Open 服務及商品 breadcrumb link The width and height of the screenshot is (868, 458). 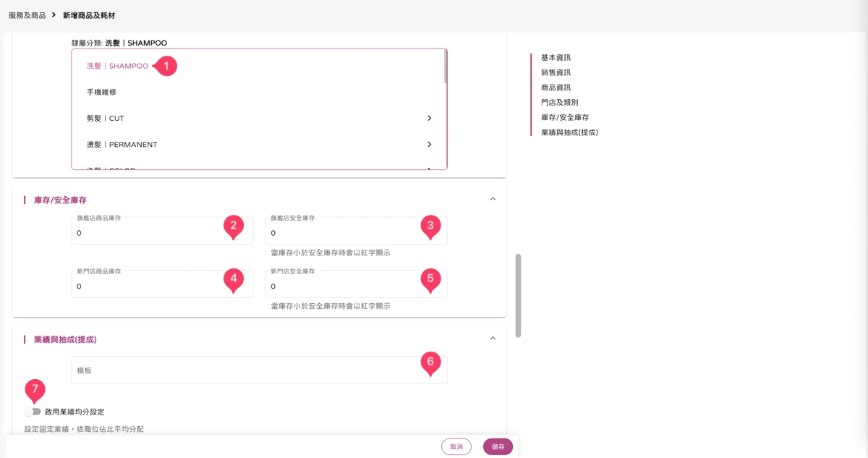27,15
